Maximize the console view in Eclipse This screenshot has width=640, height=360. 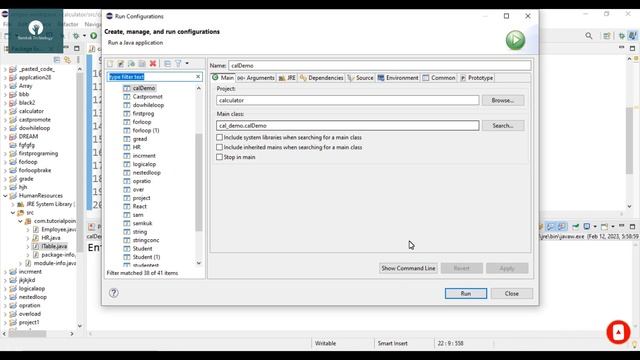tap(632, 226)
